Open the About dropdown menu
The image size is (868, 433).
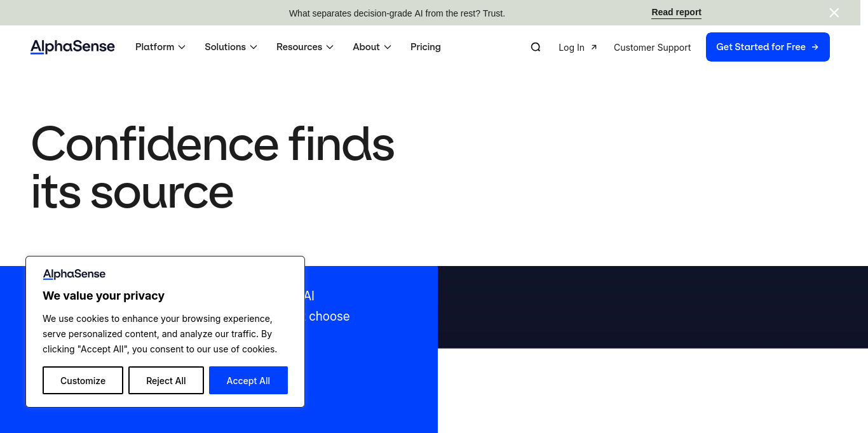372,47
